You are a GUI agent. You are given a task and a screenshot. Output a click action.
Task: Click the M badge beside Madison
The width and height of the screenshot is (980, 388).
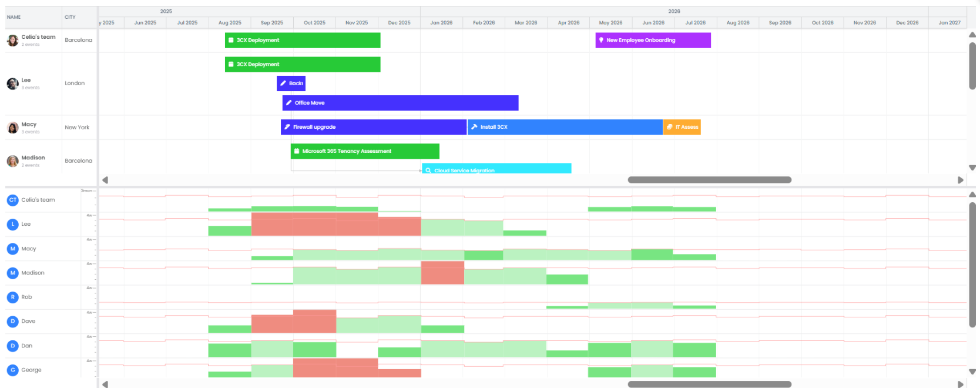(x=12, y=273)
